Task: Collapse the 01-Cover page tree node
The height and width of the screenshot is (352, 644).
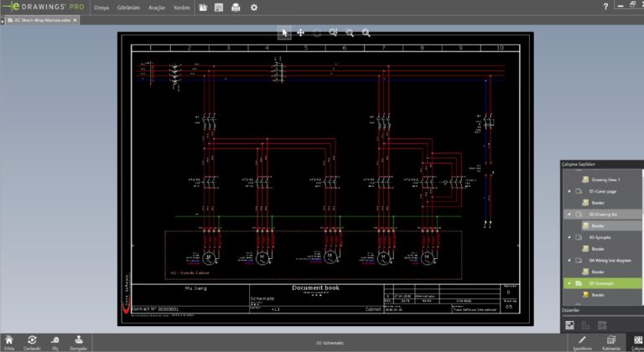Action: [x=570, y=191]
